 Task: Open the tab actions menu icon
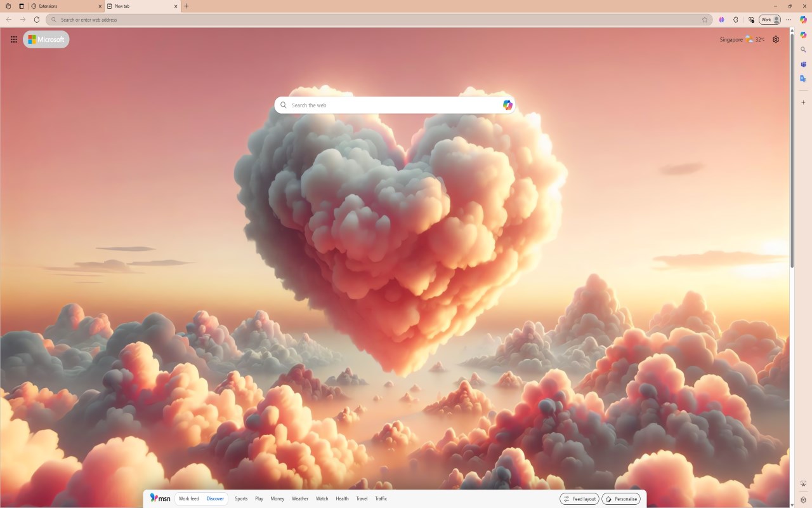pos(22,6)
